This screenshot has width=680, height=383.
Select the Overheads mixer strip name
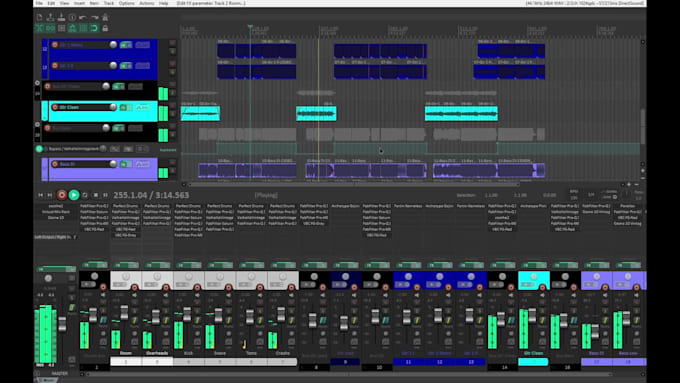pyautogui.click(x=157, y=354)
